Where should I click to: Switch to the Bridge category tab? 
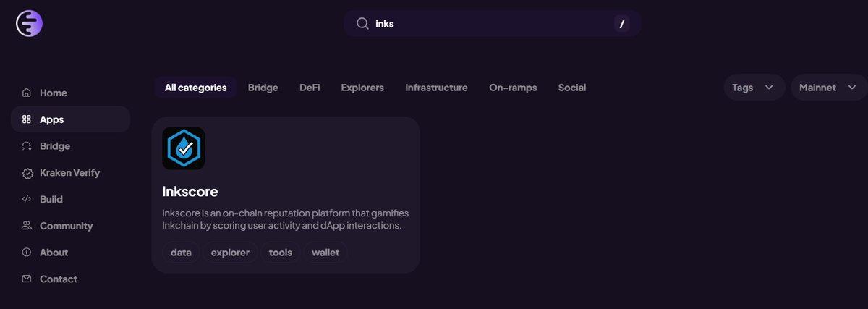tap(263, 88)
